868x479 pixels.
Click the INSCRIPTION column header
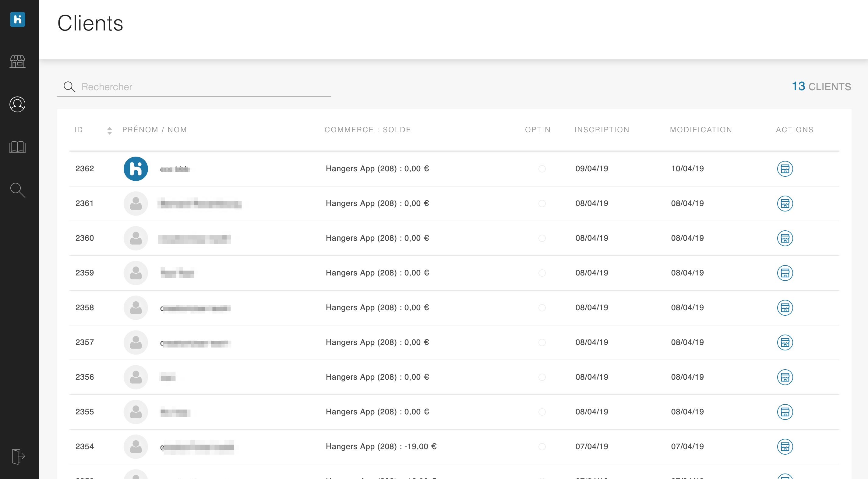(x=602, y=130)
